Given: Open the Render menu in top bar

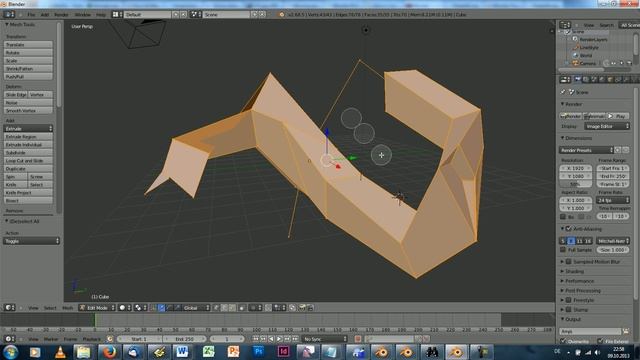Looking at the screenshot, I should click(x=61, y=15).
